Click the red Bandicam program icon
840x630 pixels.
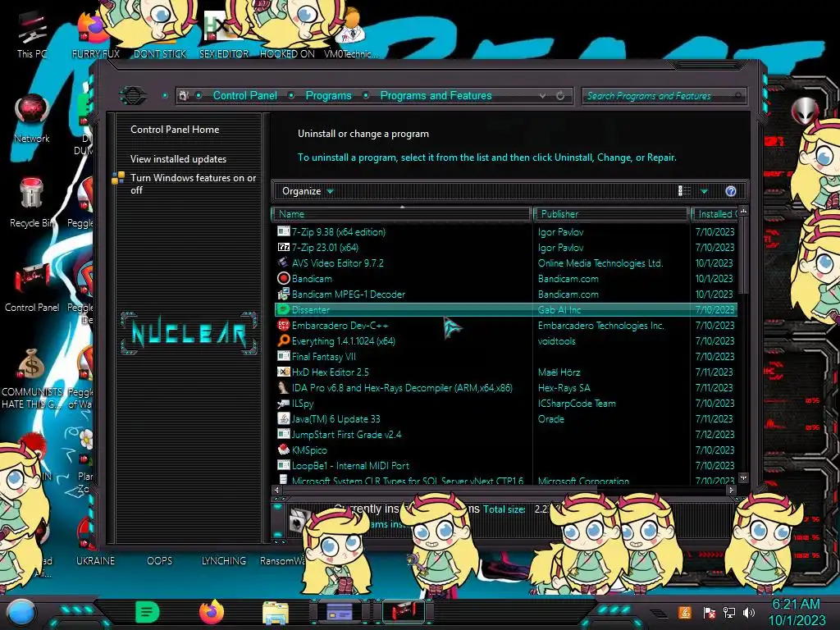click(283, 279)
